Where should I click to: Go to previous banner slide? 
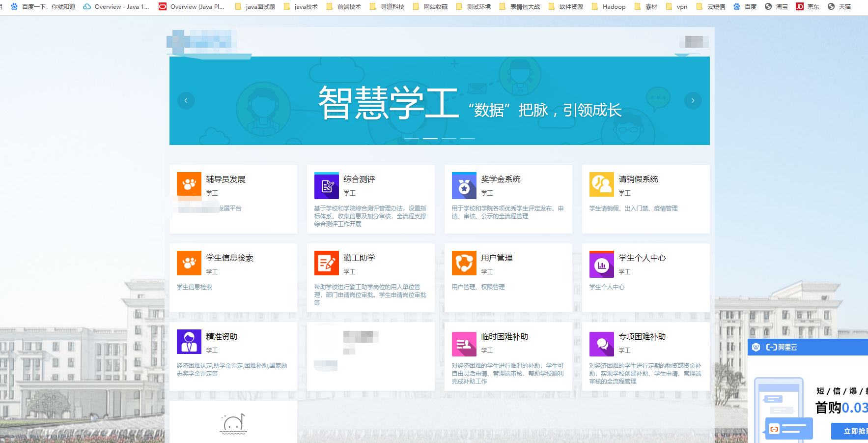(x=186, y=101)
